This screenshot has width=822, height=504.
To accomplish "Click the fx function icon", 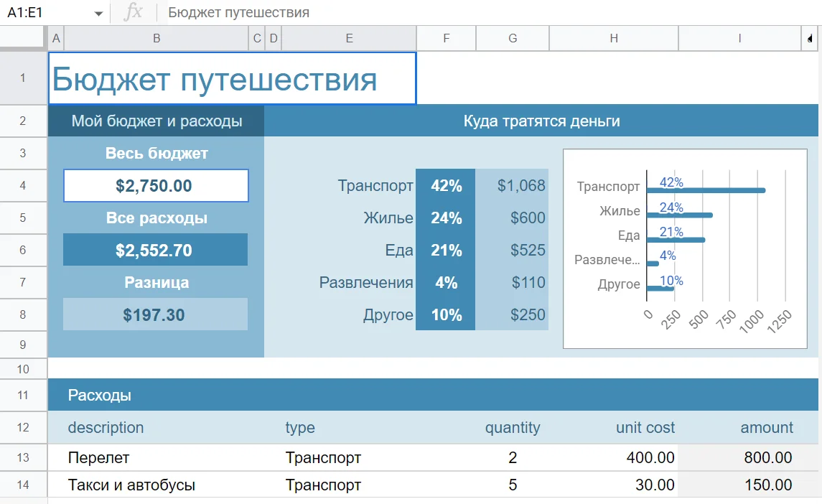I will click(133, 12).
